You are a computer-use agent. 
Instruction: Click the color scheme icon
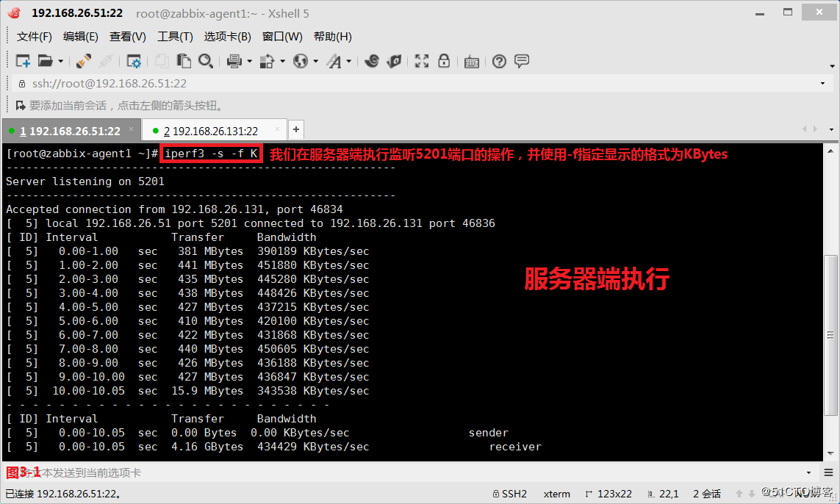coord(267,61)
